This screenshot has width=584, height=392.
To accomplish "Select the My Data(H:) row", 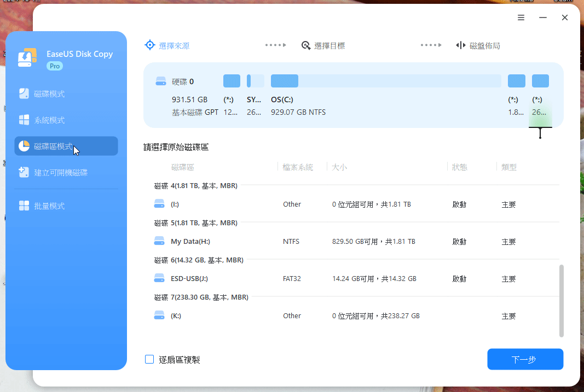I will click(x=356, y=241).
